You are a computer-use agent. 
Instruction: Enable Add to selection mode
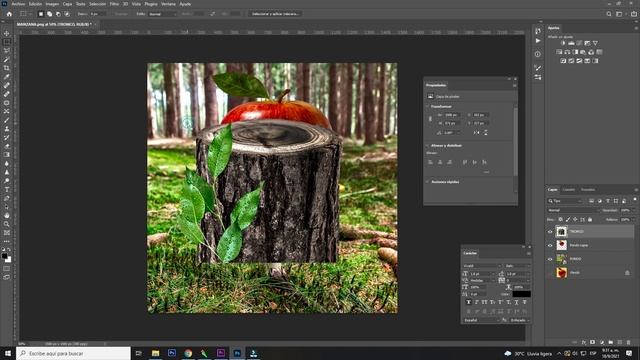click(x=49, y=14)
